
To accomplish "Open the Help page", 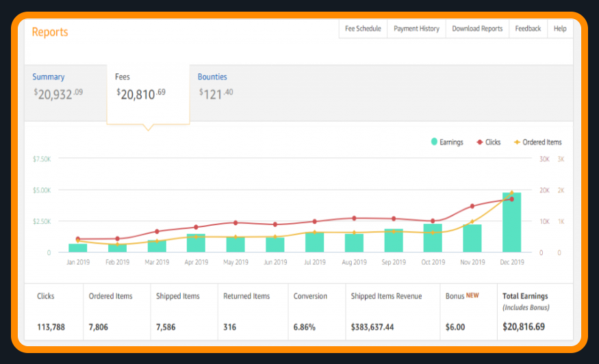I will pyautogui.click(x=560, y=29).
